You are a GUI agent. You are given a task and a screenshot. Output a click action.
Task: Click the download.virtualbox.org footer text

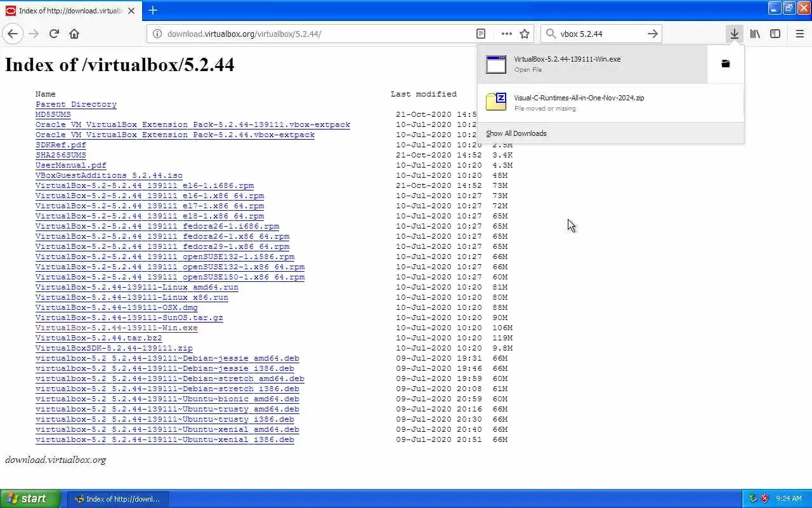56,460
